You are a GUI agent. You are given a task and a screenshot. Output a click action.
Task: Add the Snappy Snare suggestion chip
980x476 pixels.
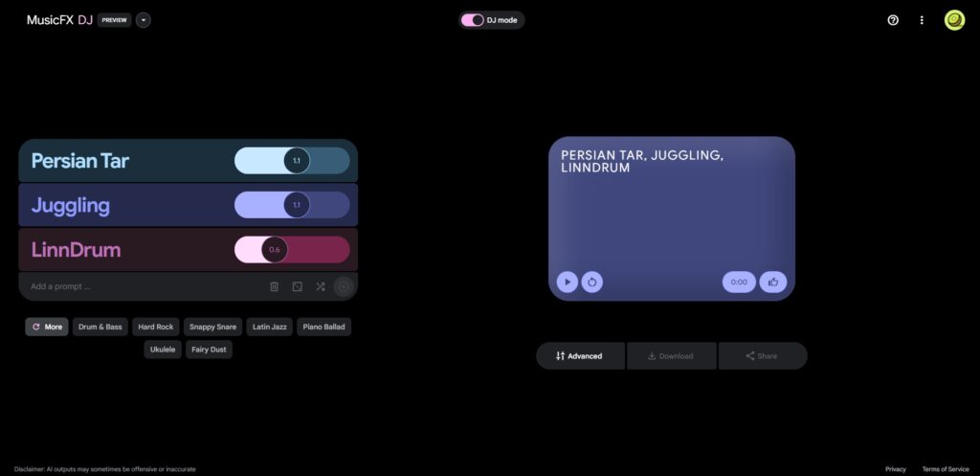click(x=213, y=327)
